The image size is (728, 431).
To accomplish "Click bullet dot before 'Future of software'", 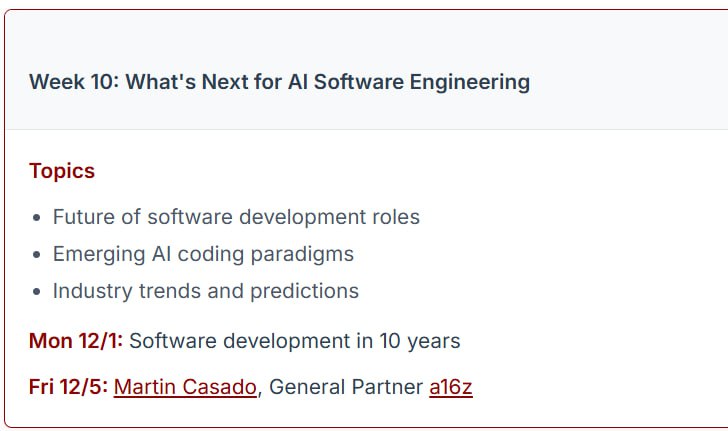I will click(x=38, y=218).
